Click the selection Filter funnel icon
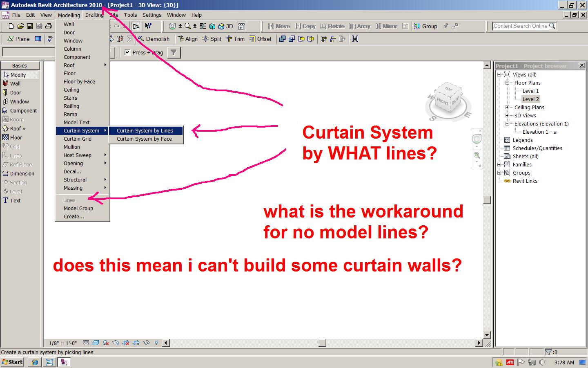Viewport: 588px width, 368px height. pos(174,52)
